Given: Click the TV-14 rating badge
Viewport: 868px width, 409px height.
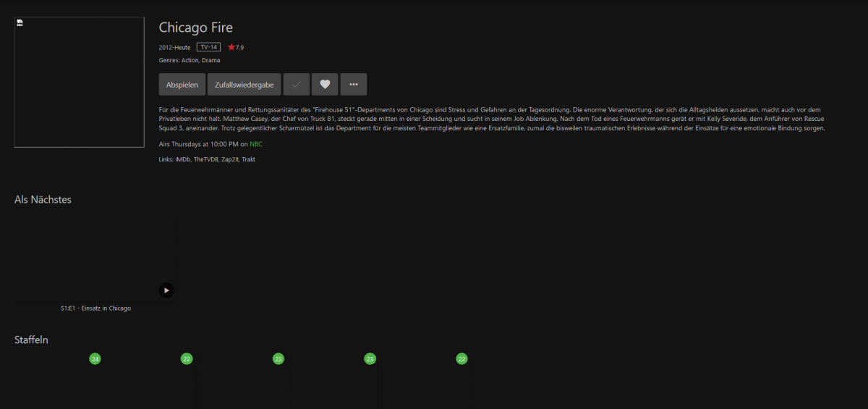Looking at the screenshot, I should [x=208, y=47].
